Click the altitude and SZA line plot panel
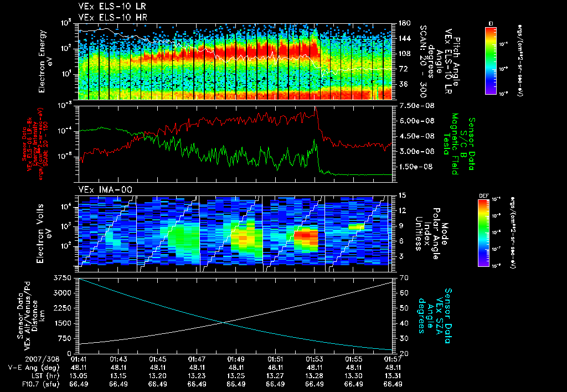567x392 pixels. (x=235, y=316)
